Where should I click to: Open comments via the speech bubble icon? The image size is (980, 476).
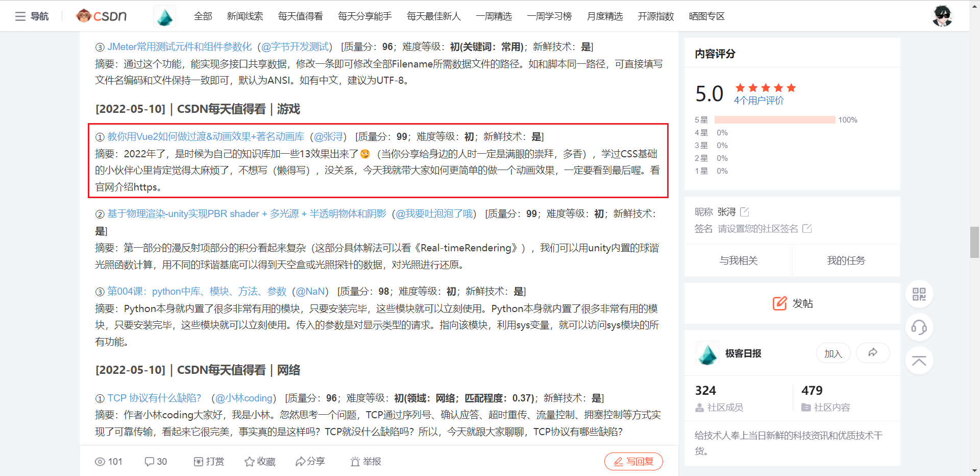coord(149,462)
